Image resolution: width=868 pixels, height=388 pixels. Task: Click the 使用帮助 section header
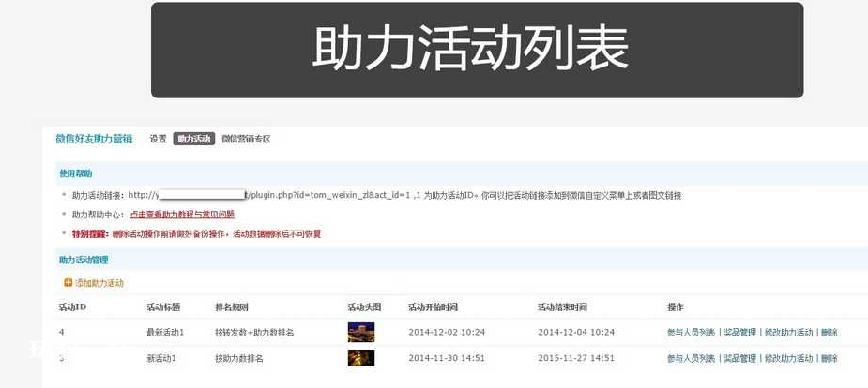[76, 173]
